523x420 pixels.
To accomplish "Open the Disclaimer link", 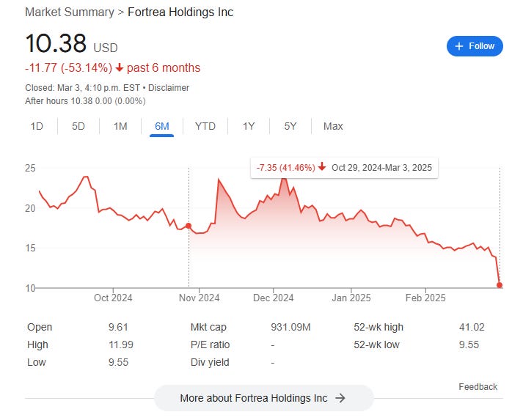I will pos(169,88).
